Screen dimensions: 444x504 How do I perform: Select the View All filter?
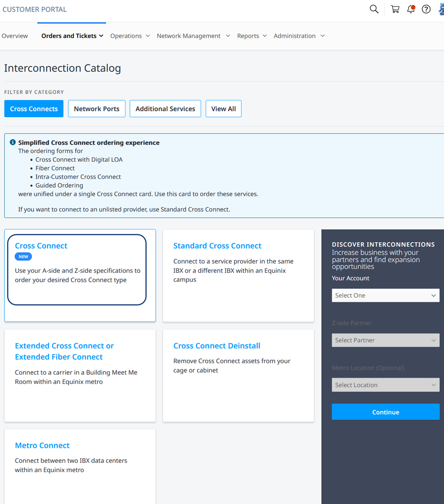[x=224, y=109]
